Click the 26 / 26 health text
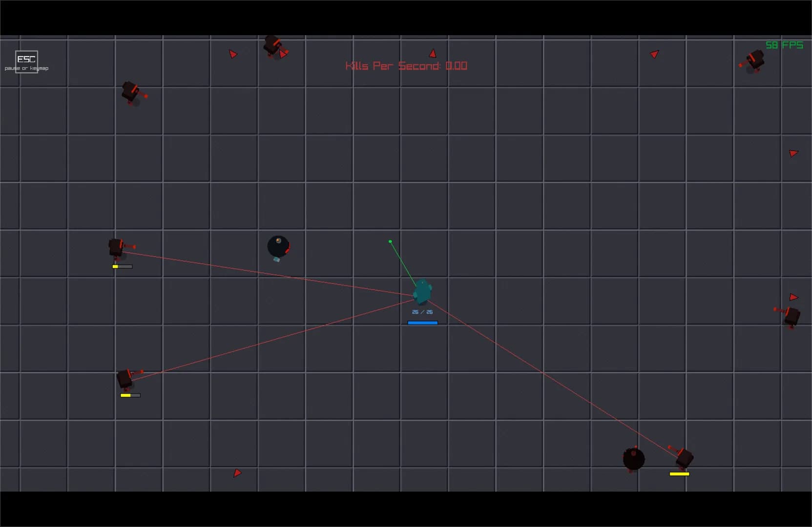Viewport: 812px width, 527px height. pos(422,312)
